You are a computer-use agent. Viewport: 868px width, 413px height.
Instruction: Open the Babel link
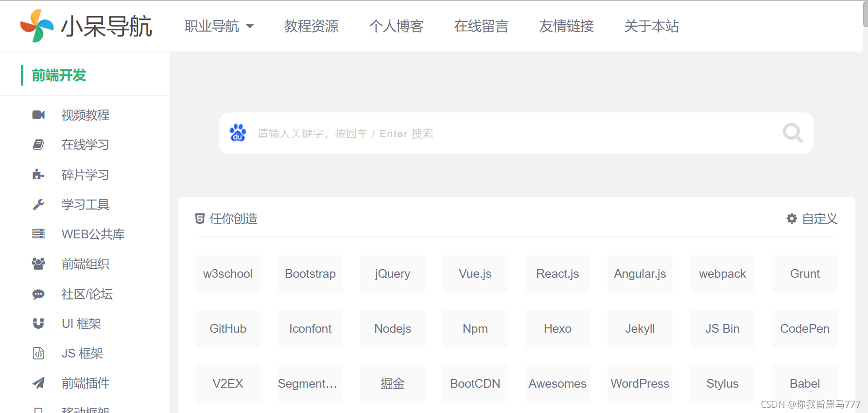coord(805,383)
